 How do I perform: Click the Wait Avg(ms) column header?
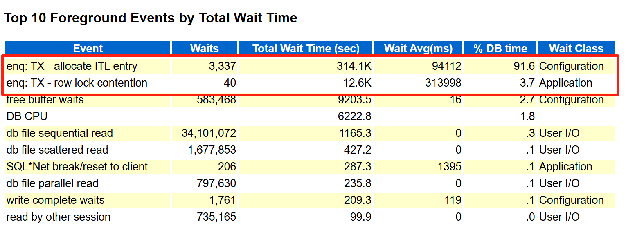pos(418,48)
